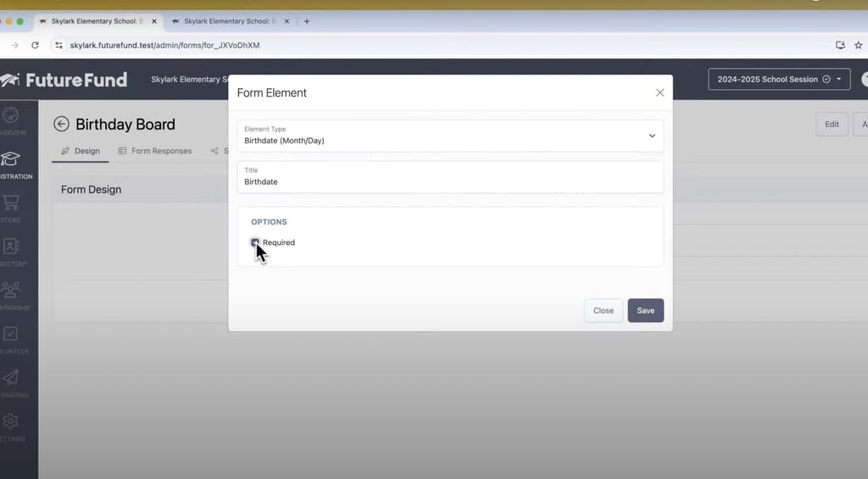This screenshot has width=868, height=479.
Task: Go forward in the browser
Action: point(14,46)
